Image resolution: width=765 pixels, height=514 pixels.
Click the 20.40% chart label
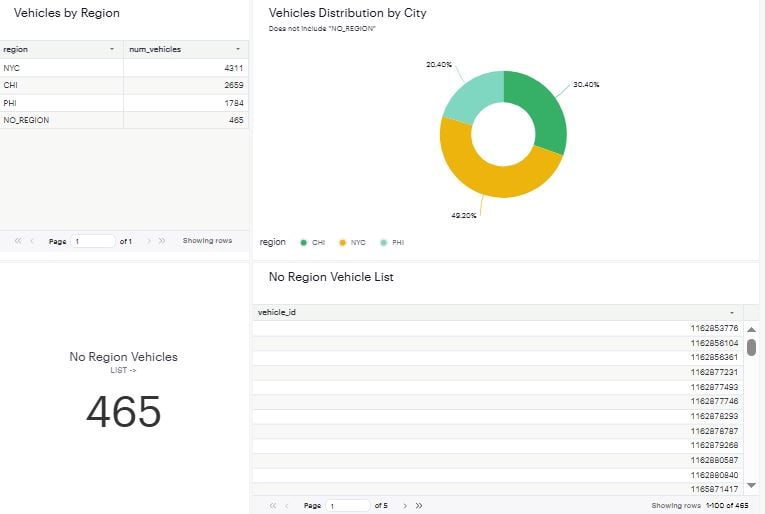[x=439, y=64]
